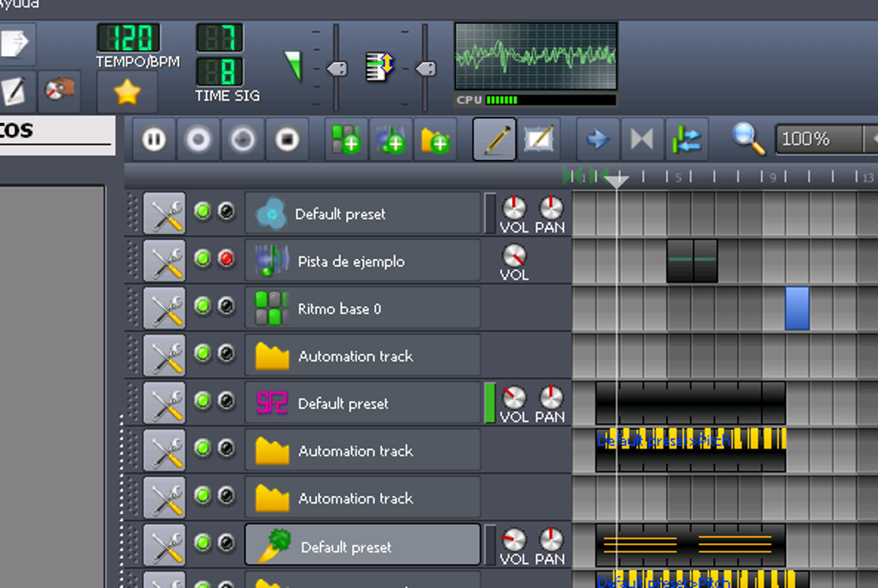Screen dimensions: 878x588
Task: Click the master volume slider handle
Action: [337, 69]
